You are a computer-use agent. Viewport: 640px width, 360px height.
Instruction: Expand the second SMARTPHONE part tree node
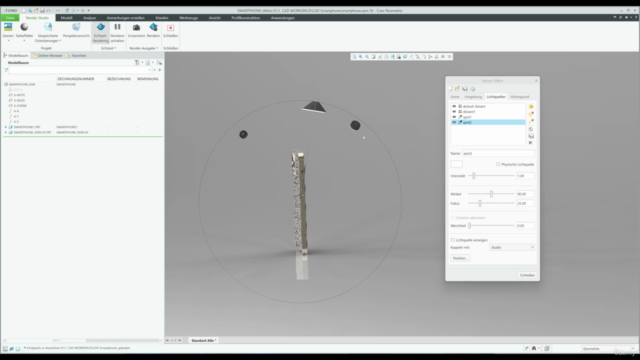pos(6,127)
